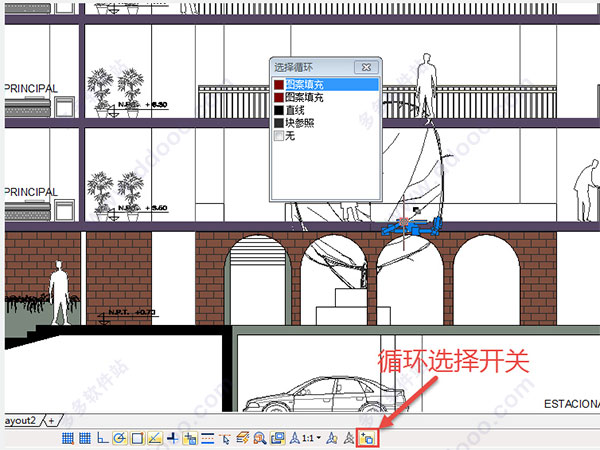Click the dark swatch next to 块参照
Screen dimensions: 600x450
click(x=280, y=122)
